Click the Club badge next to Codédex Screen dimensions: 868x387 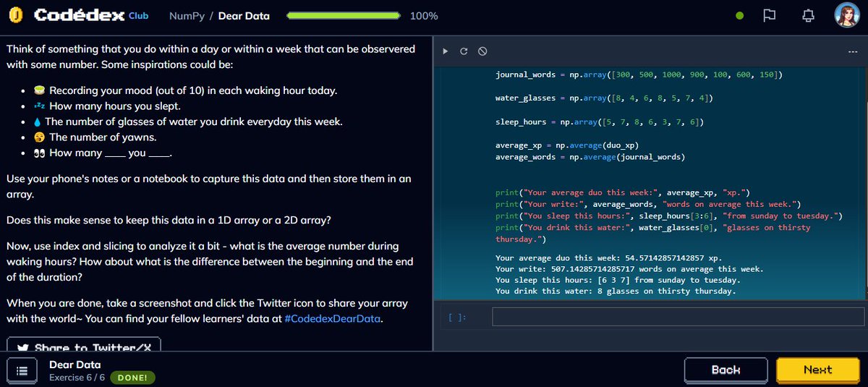pos(138,15)
